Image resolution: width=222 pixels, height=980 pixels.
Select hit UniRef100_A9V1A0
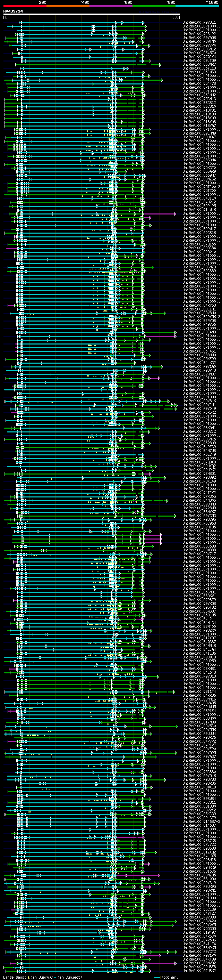[199, 366]
